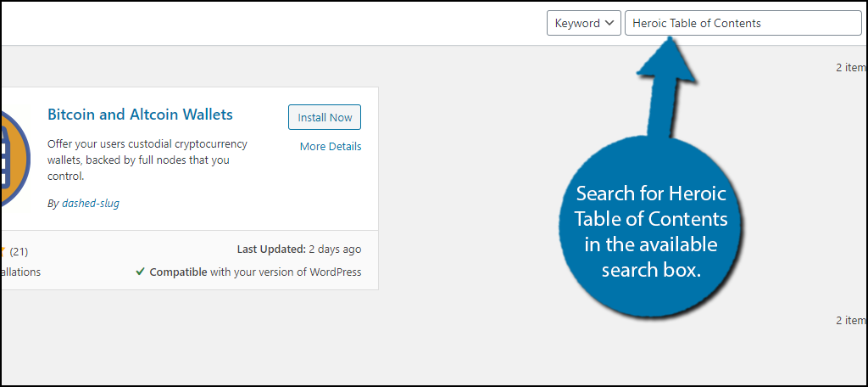Open the Keyword search type dropdown
The height and width of the screenshot is (387, 868).
[x=583, y=23]
